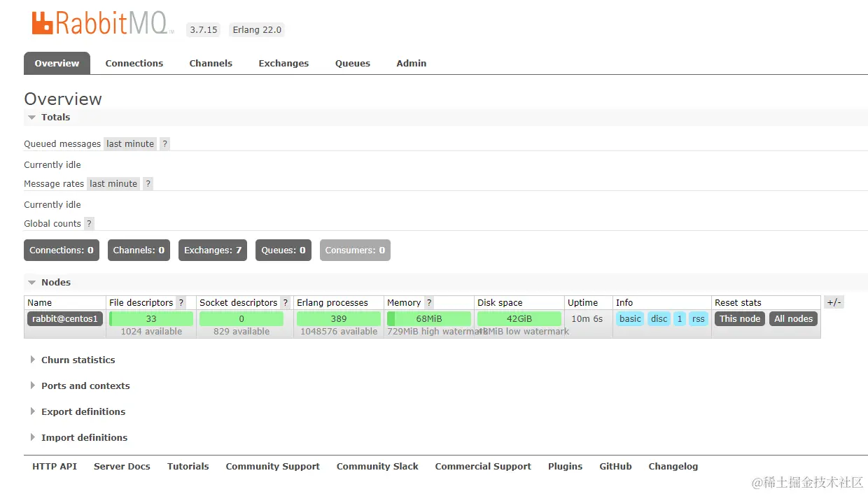Switch to the Admin tab

(x=412, y=63)
